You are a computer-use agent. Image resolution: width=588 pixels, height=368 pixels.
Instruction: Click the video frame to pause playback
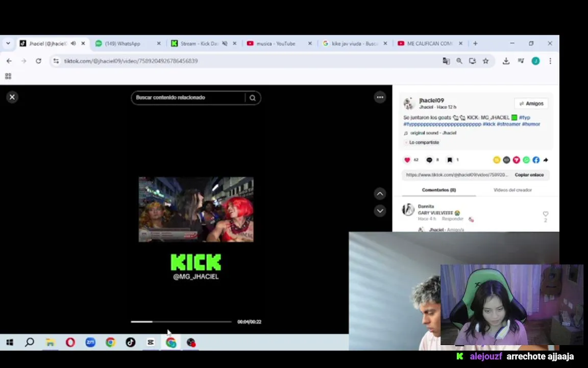[x=196, y=210]
